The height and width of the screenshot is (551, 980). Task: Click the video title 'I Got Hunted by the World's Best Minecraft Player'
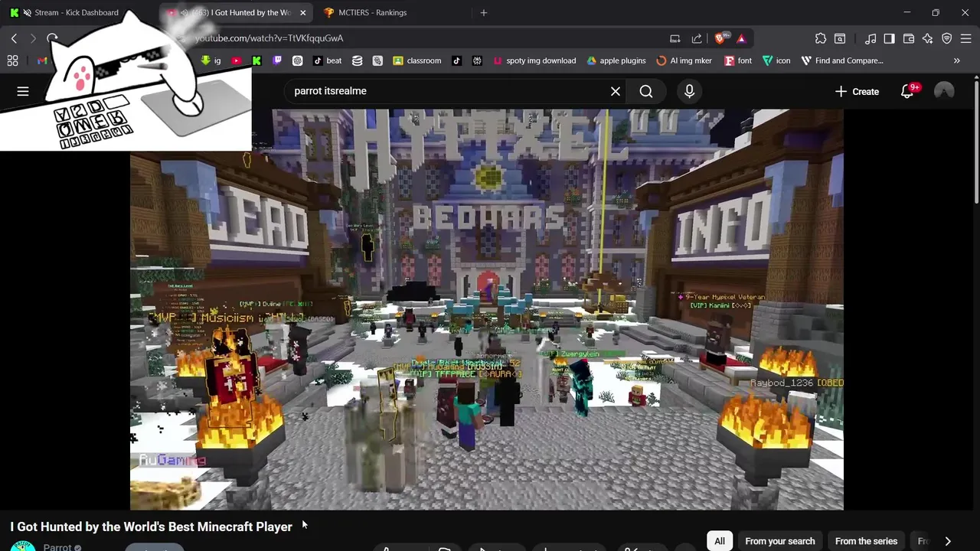(x=151, y=527)
